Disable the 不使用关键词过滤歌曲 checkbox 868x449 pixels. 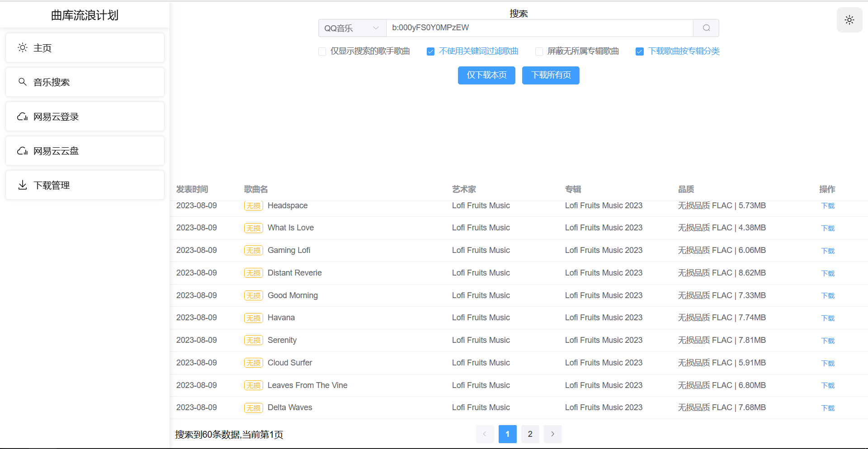(430, 51)
